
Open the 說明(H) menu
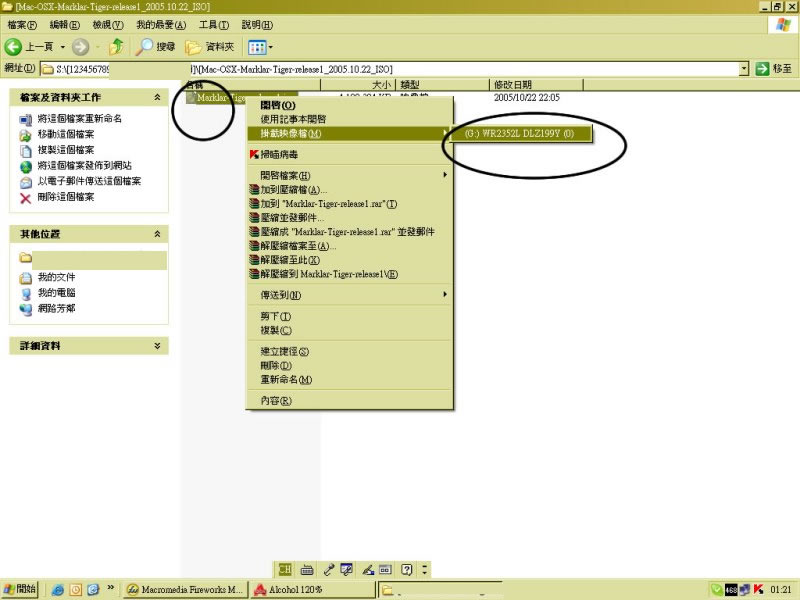[257, 24]
